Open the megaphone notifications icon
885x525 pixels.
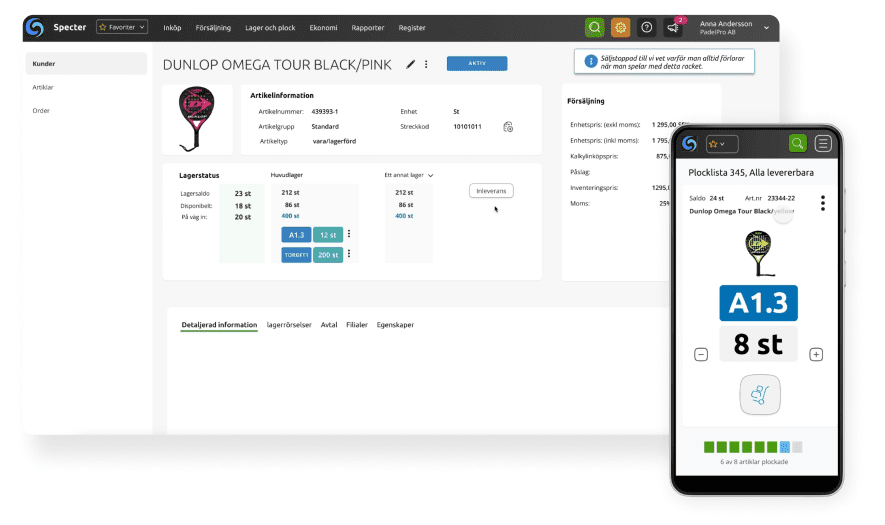[x=672, y=27]
